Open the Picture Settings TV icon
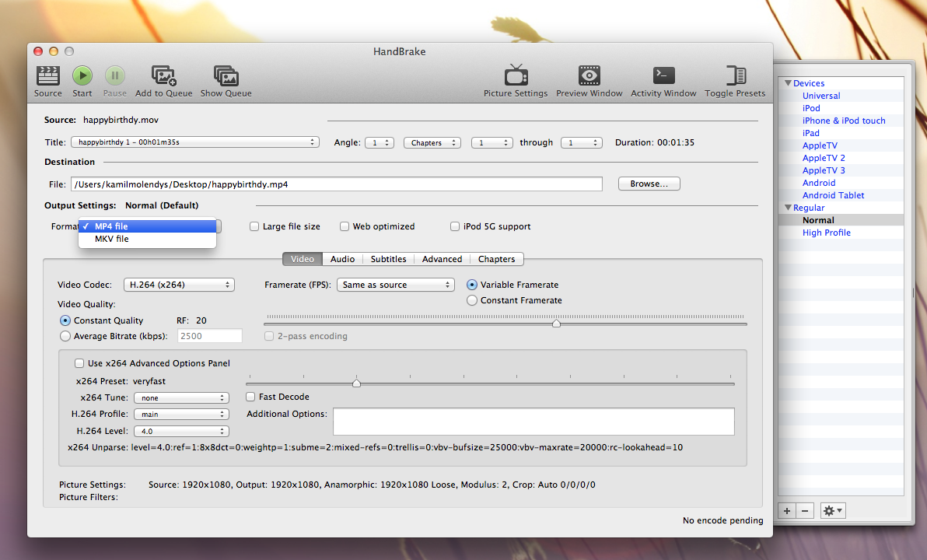927x560 pixels. (516, 75)
